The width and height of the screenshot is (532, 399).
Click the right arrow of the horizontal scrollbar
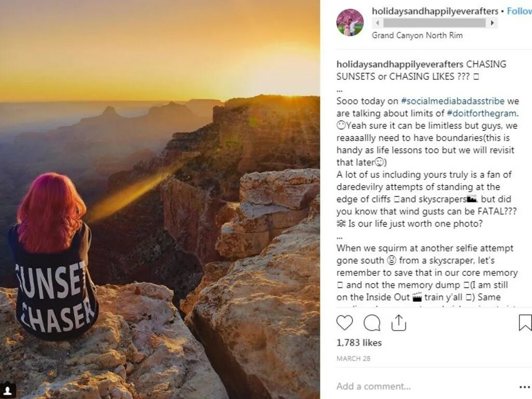click(493, 23)
